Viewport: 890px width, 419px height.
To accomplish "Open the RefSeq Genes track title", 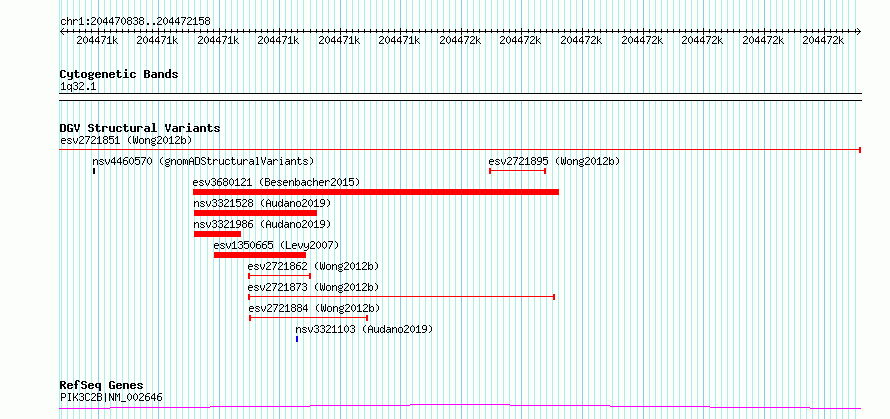I will tap(102, 386).
